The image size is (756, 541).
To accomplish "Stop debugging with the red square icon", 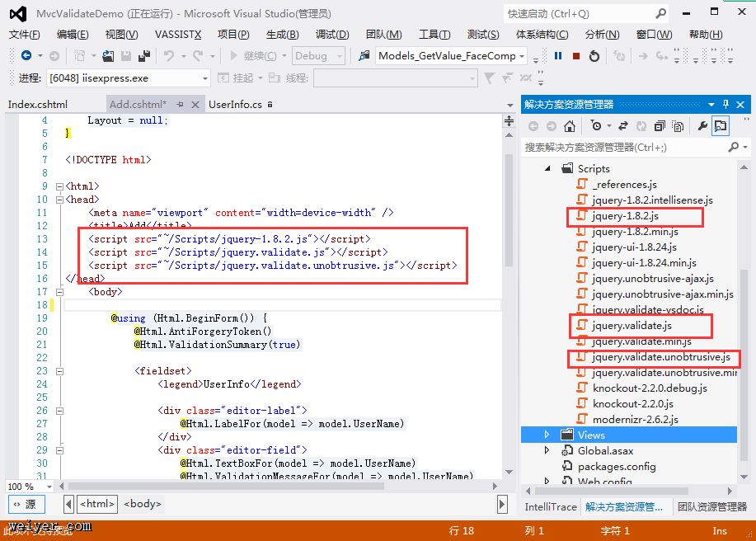I will (575, 56).
